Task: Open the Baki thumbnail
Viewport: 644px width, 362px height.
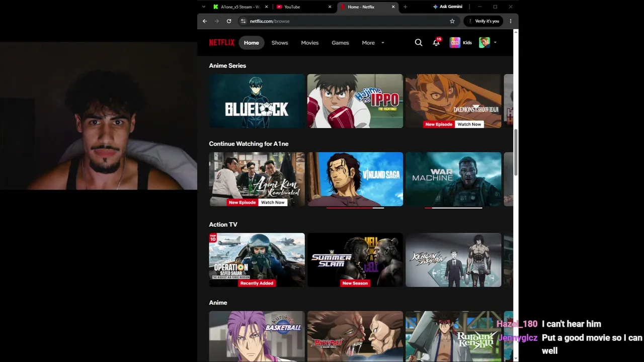Action: (x=355, y=336)
